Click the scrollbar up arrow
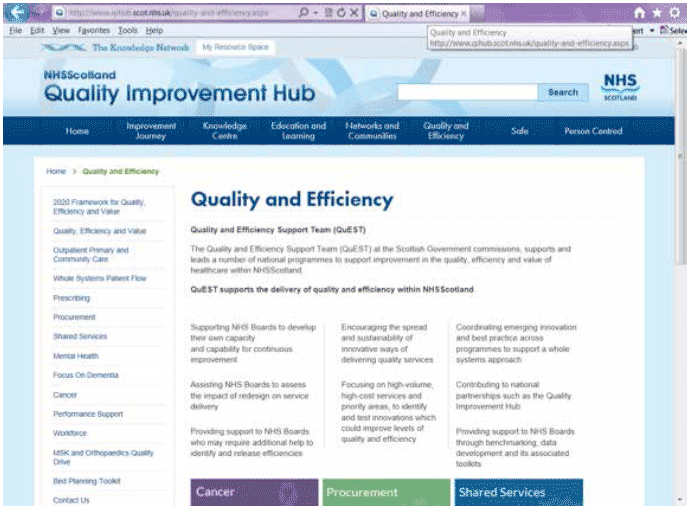Screen dimensions: 689x509 [x=681, y=44]
